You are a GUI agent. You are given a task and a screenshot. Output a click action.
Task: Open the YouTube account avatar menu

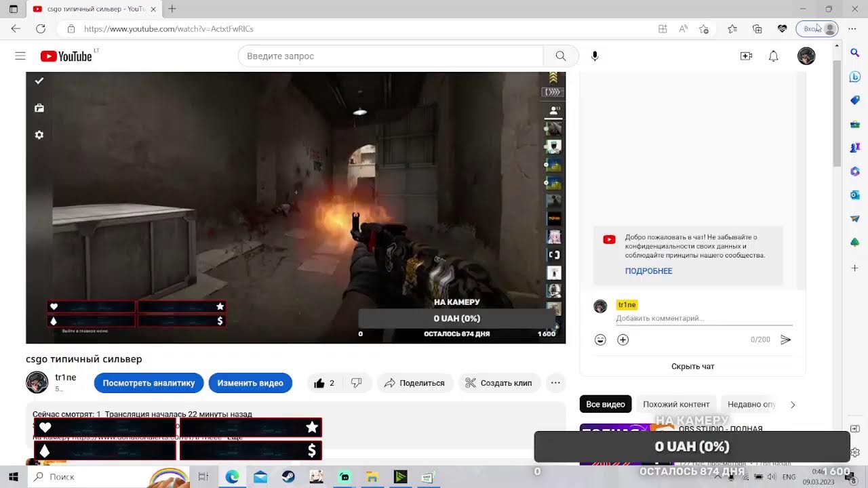[806, 56]
